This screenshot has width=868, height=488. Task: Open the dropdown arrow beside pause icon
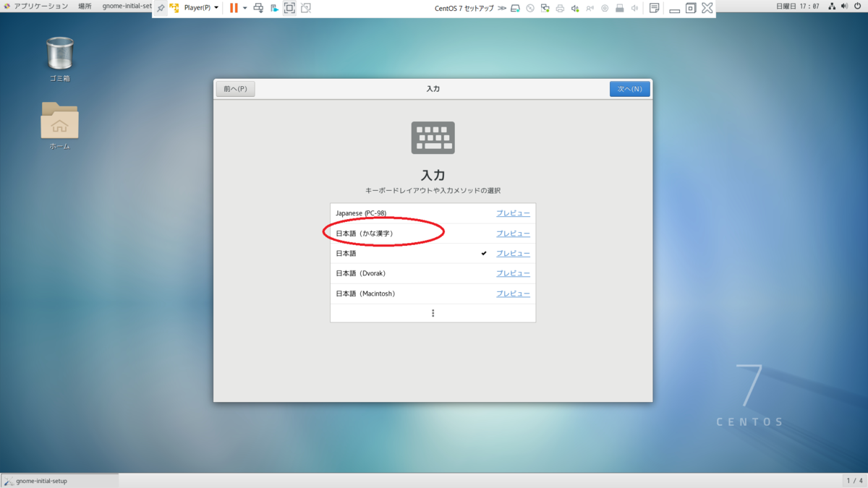[x=244, y=8]
